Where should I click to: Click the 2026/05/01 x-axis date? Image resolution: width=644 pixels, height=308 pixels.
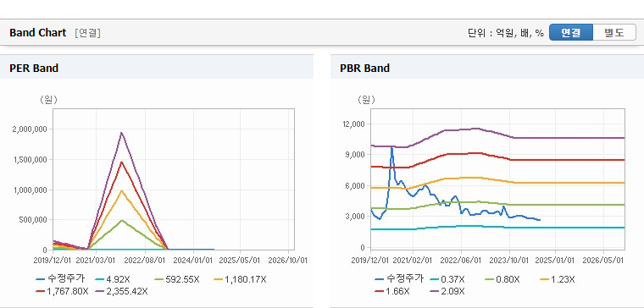tap(603, 260)
